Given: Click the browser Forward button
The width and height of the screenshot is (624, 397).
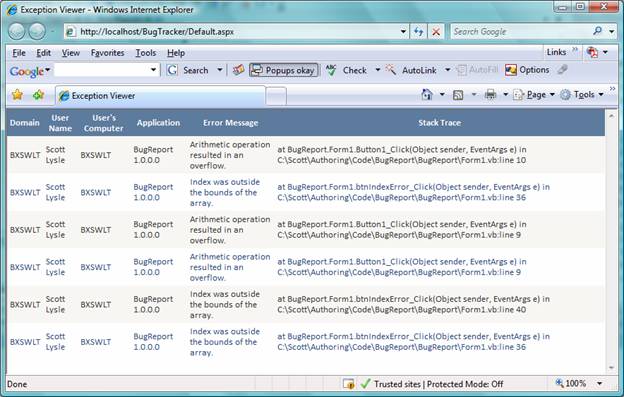Looking at the screenshot, I should click(x=37, y=31).
